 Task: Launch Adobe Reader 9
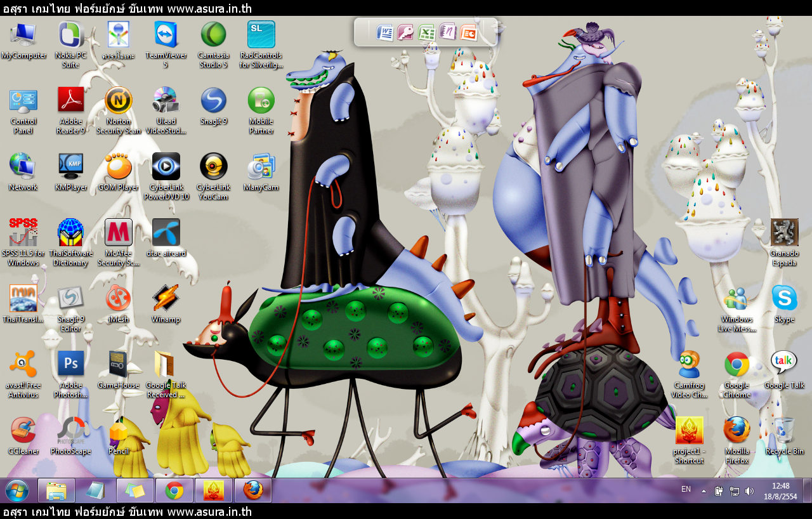[x=70, y=111]
